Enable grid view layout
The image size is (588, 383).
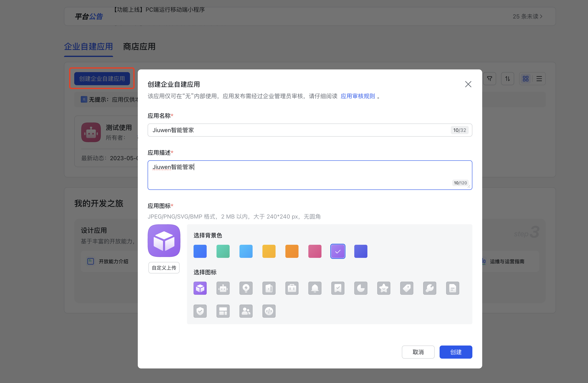[526, 78]
